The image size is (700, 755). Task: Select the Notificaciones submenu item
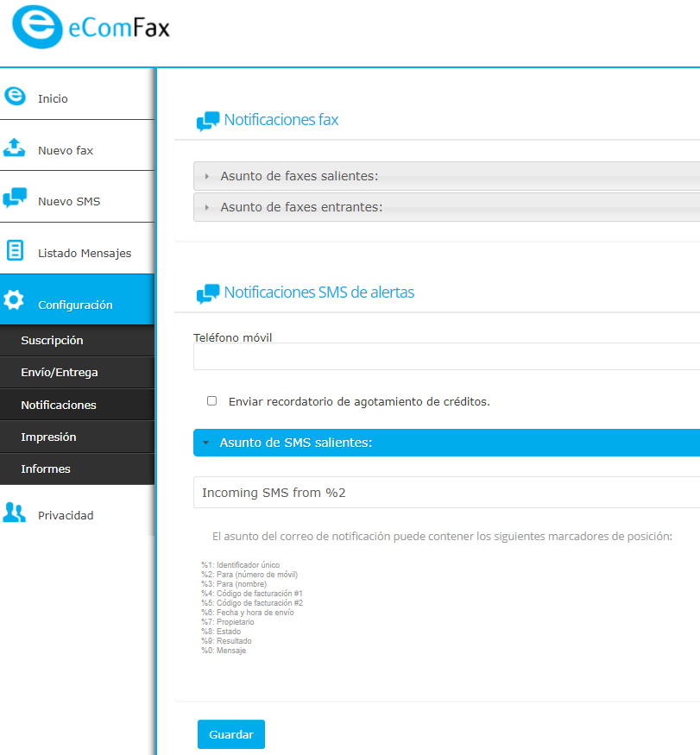coord(77,405)
